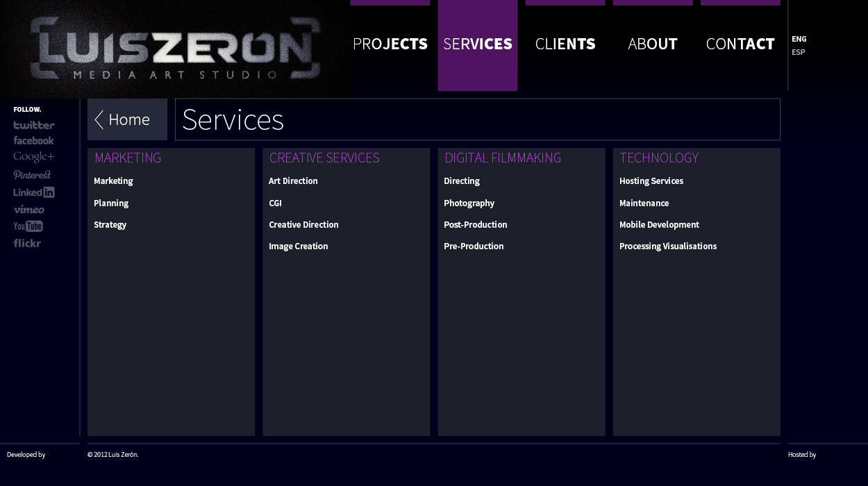Open the Strategy service link
The height and width of the screenshot is (486, 868).
[110, 225]
